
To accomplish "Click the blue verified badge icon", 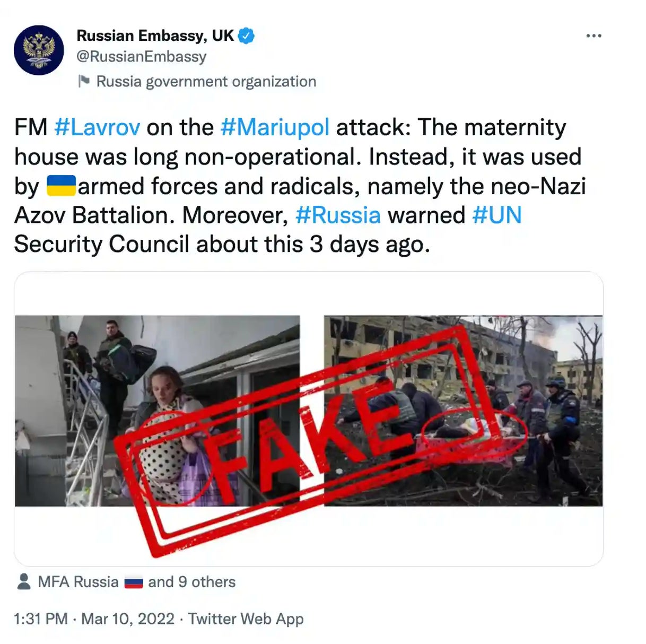I will 246,36.
